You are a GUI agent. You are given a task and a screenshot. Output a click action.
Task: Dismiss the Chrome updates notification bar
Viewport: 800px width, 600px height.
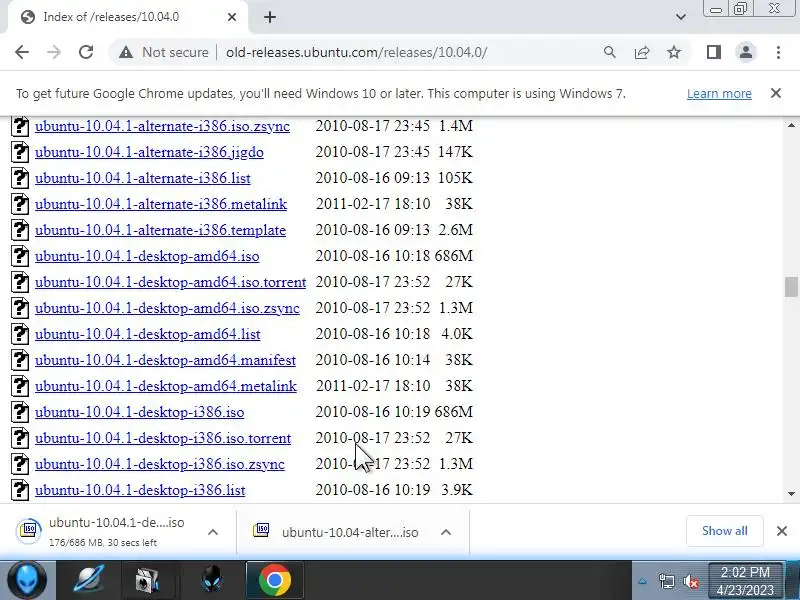pyautogui.click(x=776, y=93)
